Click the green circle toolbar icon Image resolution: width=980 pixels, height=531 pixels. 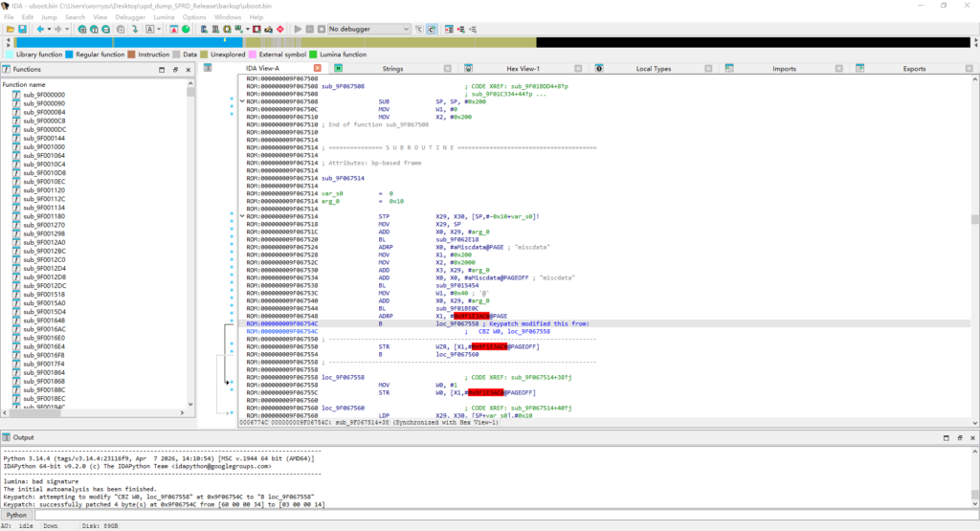coord(186,30)
